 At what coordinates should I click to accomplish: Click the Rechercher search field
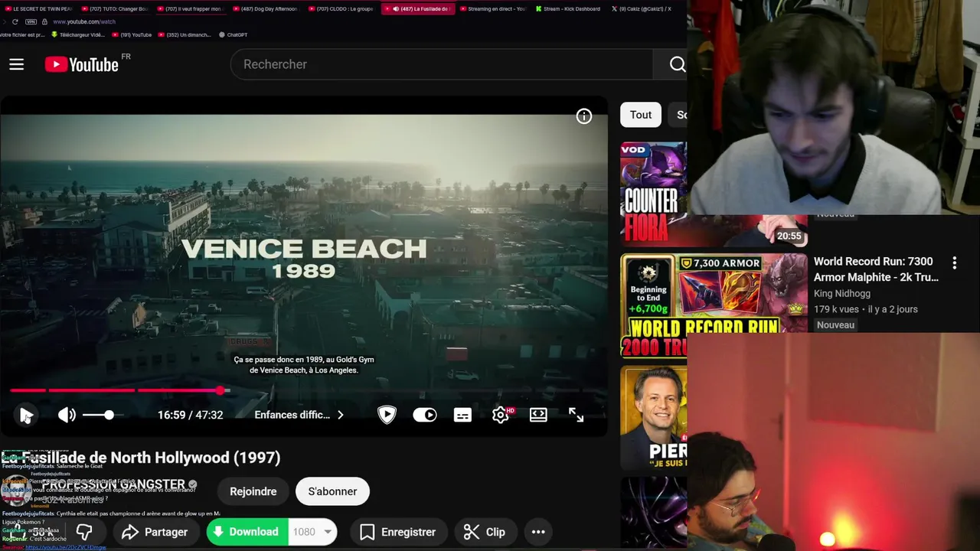[x=442, y=64]
